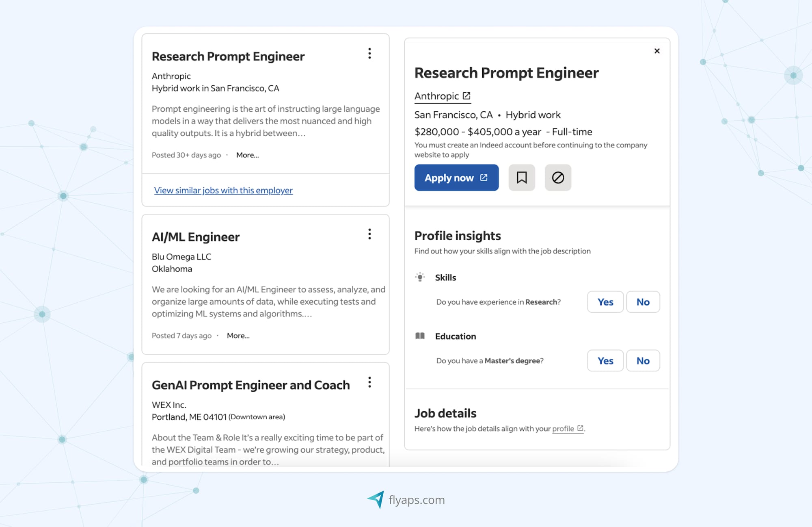
Task: Click Oklahoma location text
Action: pyautogui.click(x=172, y=269)
